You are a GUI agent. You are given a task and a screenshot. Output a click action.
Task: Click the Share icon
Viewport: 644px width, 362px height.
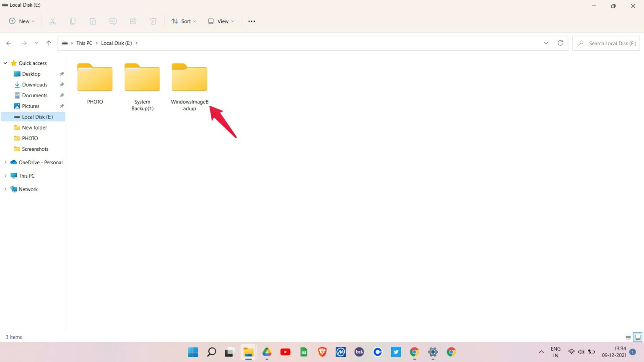tap(133, 21)
